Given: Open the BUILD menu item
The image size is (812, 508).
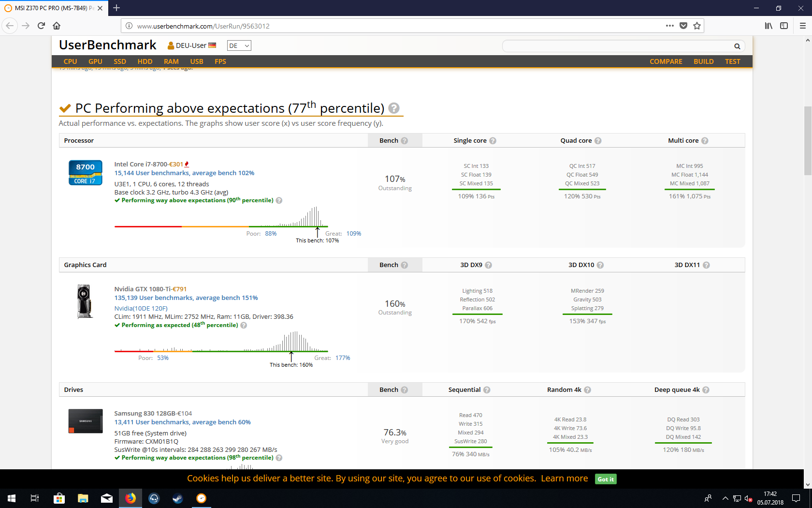Looking at the screenshot, I should pyautogui.click(x=704, y=61).
